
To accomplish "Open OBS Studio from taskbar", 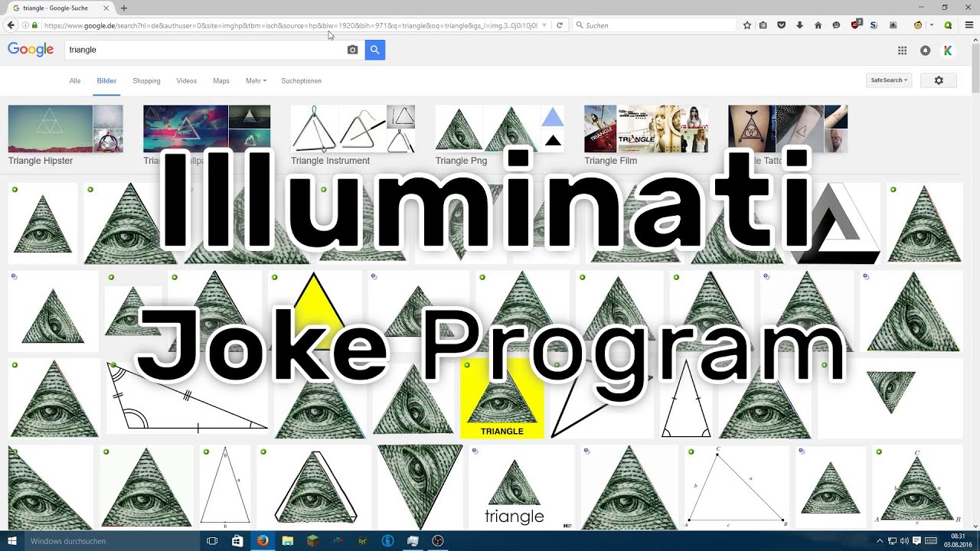I will click(x=438, y=541).
